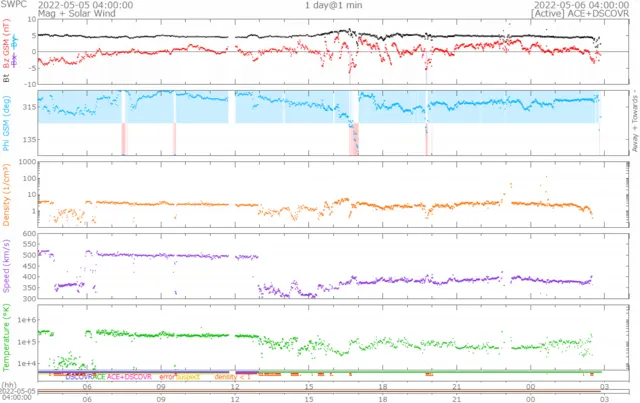Viewport: 640px width, 403px height.
Task: Click the SWPC label in top-left corner
Action: coord(14,5)
